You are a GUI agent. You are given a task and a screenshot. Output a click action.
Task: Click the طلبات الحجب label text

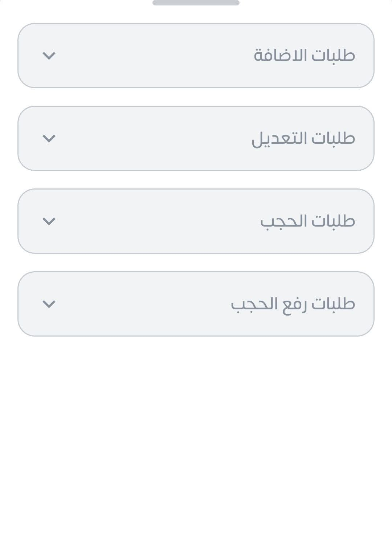307,221
